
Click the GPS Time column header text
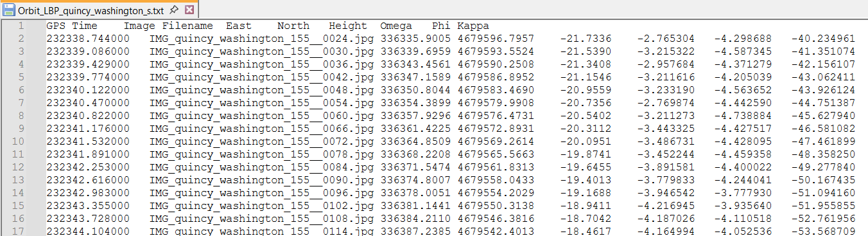pyautogui.click(x=72, y=26)
